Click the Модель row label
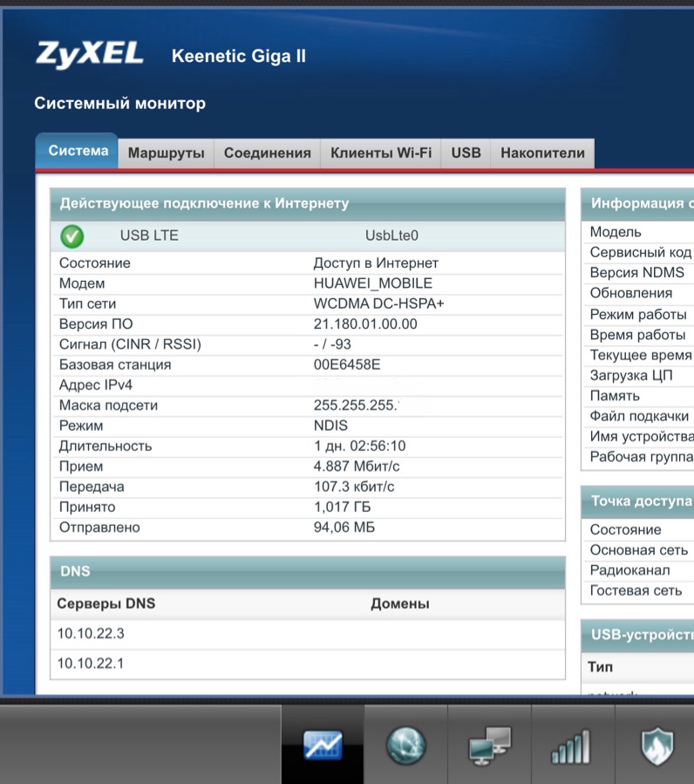This screenshot has height=784, width=694. (616, 232)
